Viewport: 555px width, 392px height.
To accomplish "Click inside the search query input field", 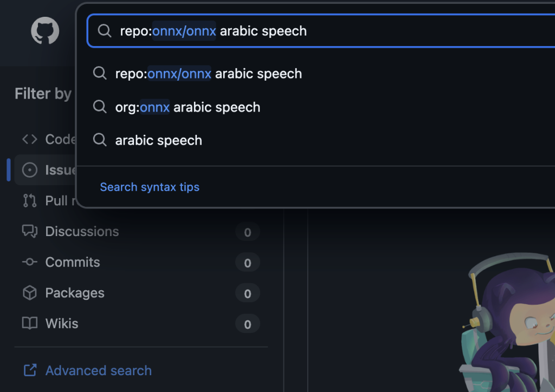I will [x=379, y=31].
